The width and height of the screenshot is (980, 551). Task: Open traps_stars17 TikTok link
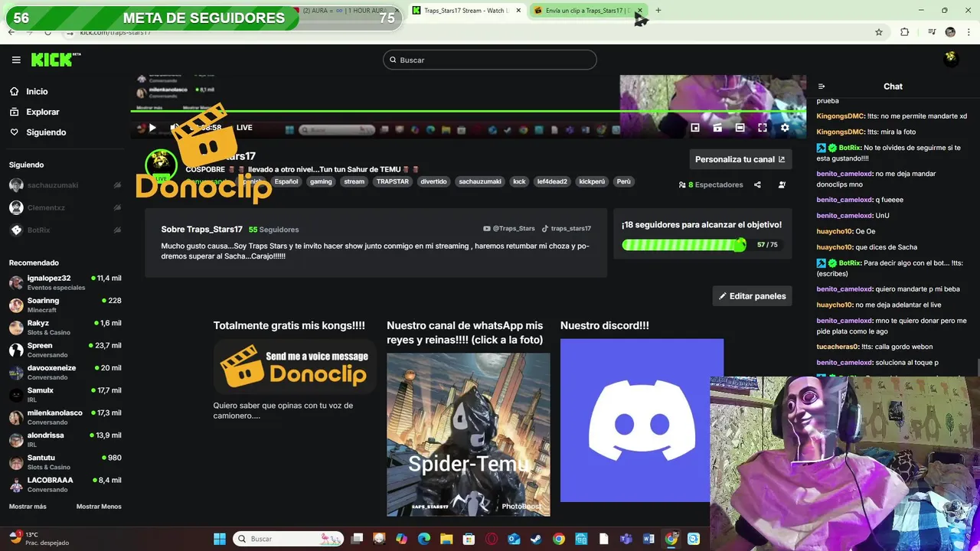567,228
